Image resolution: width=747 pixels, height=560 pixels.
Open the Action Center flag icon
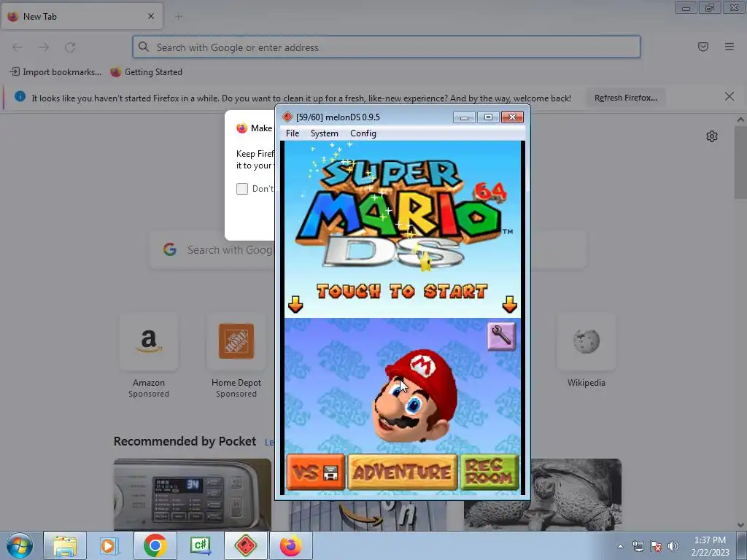[656, 546]
